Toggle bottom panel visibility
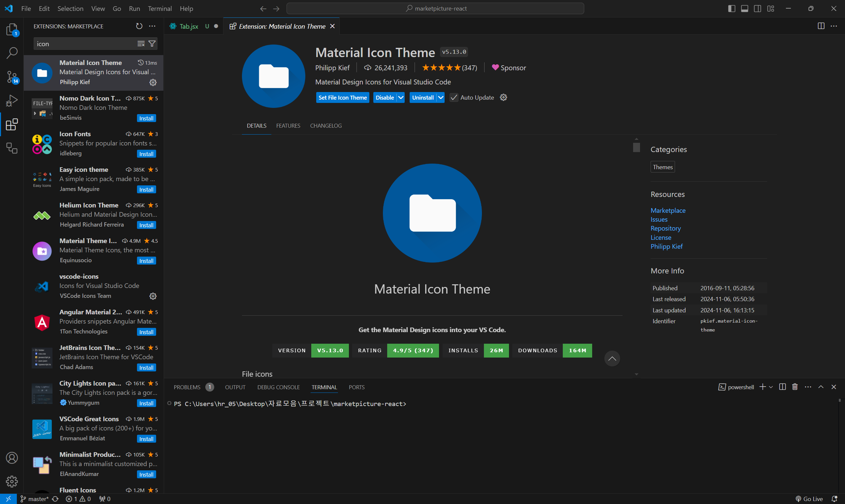The image size is (845, 504). tap(744, 9)
